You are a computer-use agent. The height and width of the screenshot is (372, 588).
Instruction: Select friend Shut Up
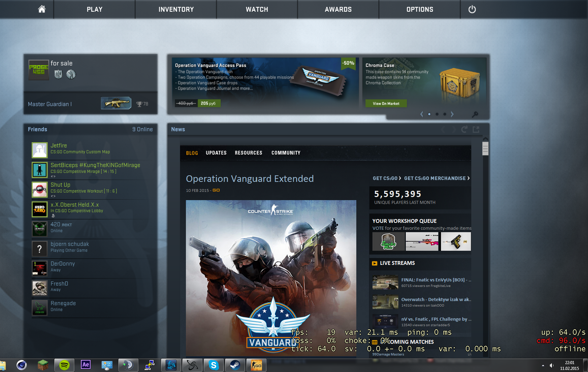(92, 189)
